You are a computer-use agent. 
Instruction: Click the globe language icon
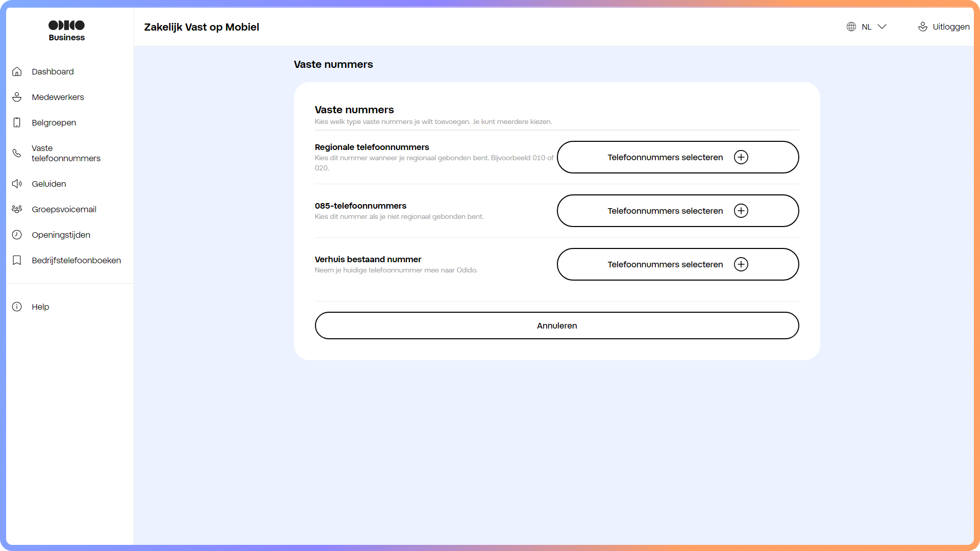coord(851,27)
